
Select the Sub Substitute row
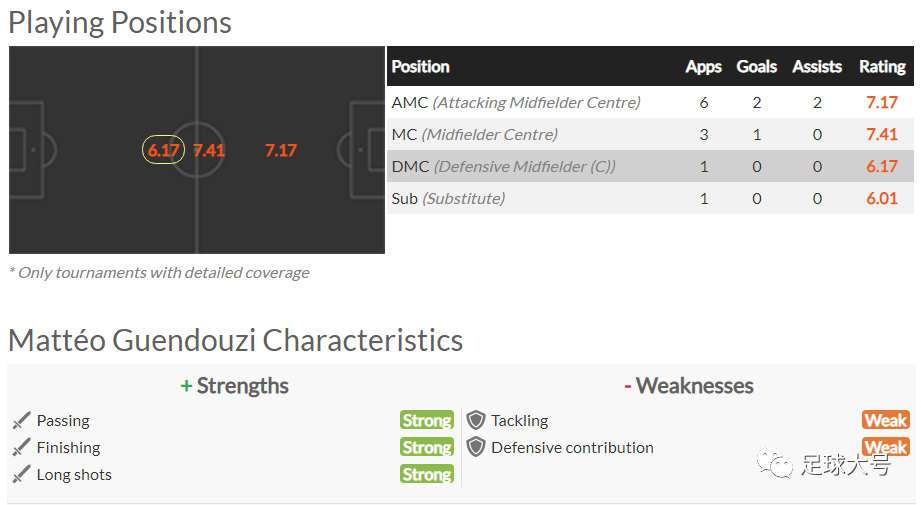650,198
